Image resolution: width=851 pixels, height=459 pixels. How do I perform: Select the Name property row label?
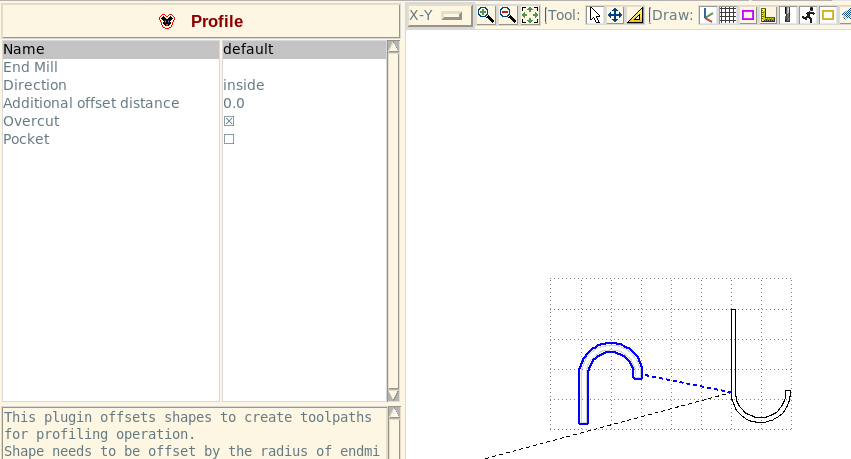[111, 49]
